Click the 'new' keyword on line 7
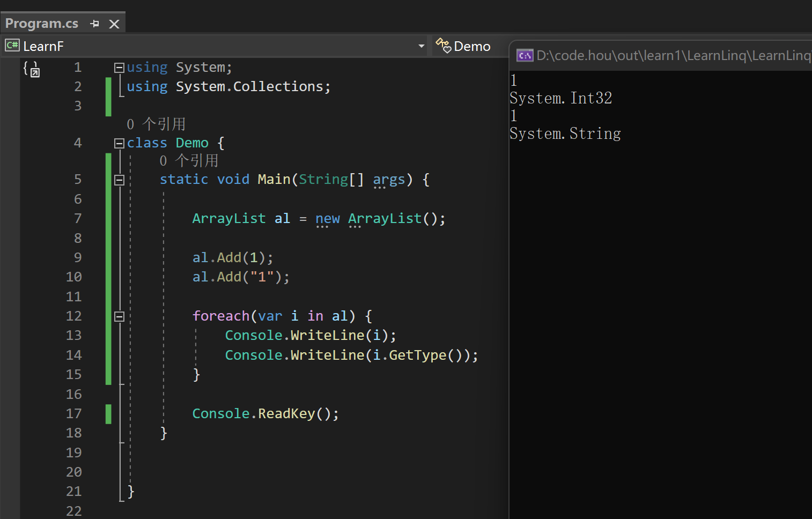The image size is (812, 519). coord(328,219)
